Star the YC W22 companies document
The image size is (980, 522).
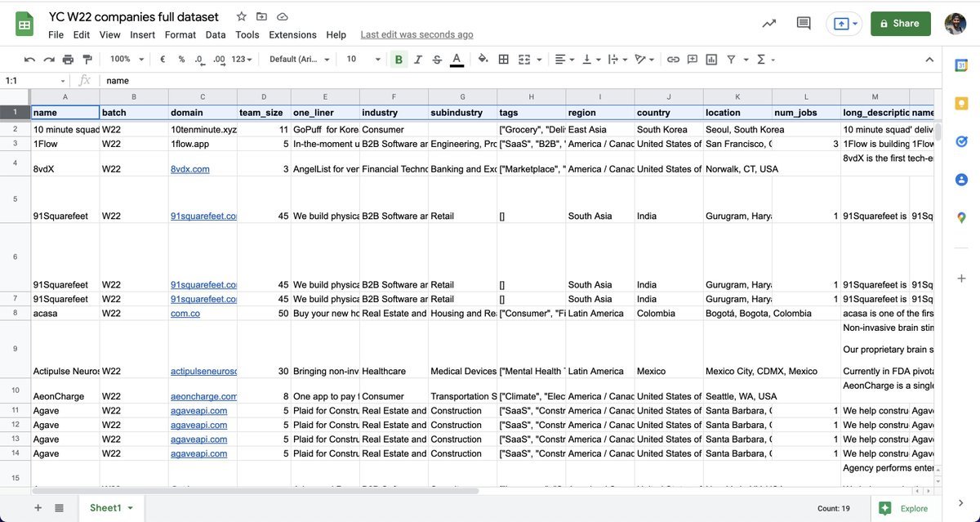pyautogui.click(x=241, y=16)
